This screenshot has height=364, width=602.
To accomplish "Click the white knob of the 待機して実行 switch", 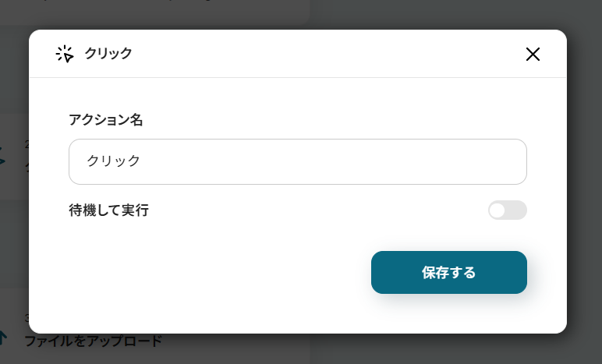I will [498, 210].
